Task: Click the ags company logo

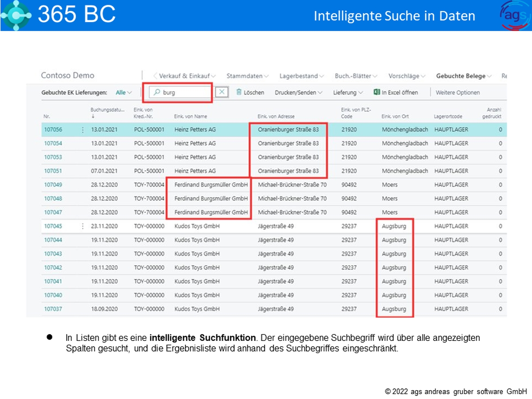Action: pyautogui.click(x=515, y=16)
